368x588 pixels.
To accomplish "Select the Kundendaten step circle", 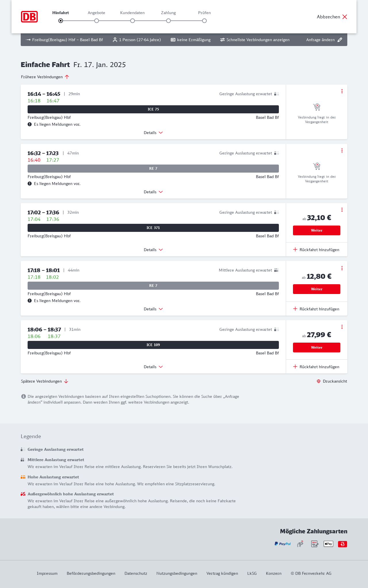I will click(133, 21).
